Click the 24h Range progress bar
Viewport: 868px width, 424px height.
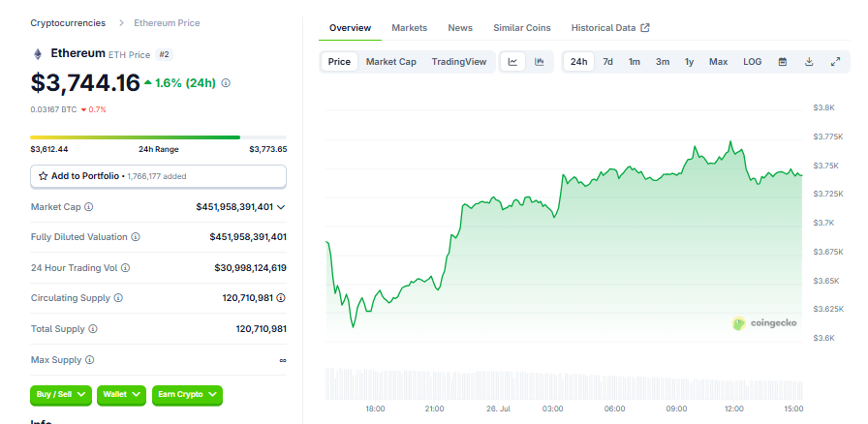158,137
